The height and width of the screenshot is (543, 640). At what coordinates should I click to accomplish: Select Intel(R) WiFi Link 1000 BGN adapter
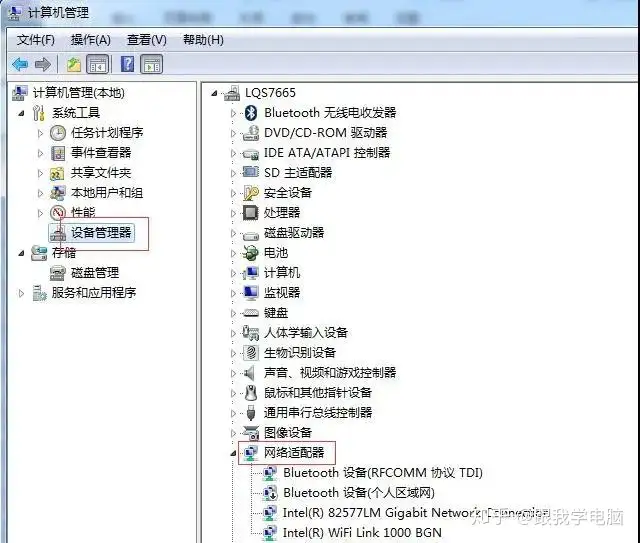click(362, 532)
